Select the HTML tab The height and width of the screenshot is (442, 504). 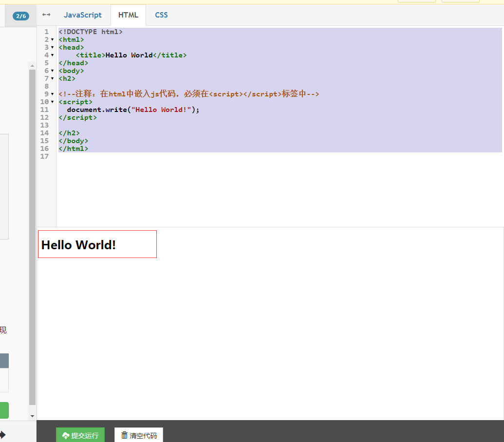(128, 15)
